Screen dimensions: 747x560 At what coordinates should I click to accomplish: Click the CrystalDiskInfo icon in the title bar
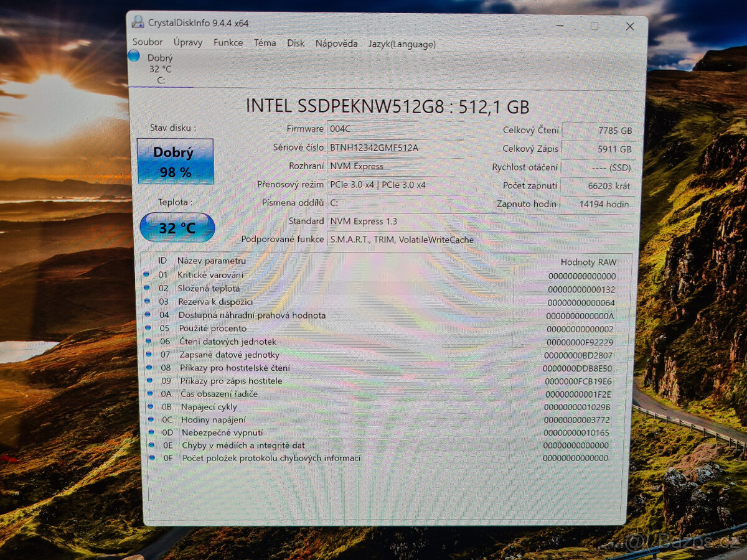tap(138, 22)
